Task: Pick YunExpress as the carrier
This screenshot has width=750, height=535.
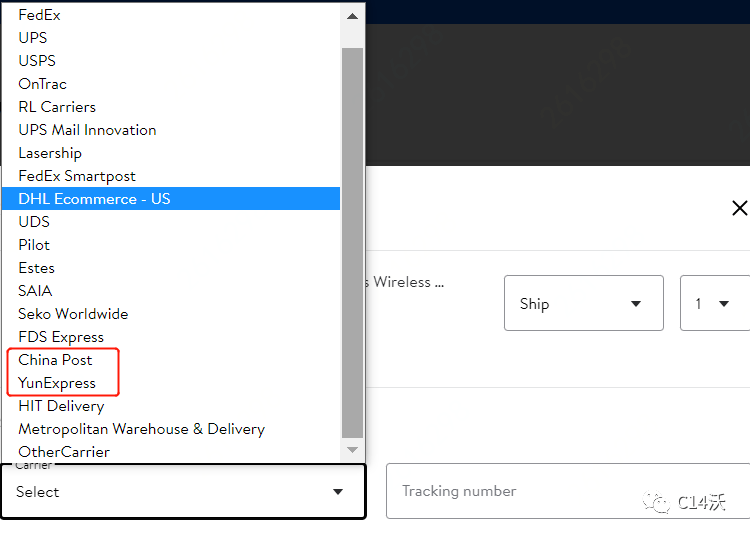Action: pos(57,383)
